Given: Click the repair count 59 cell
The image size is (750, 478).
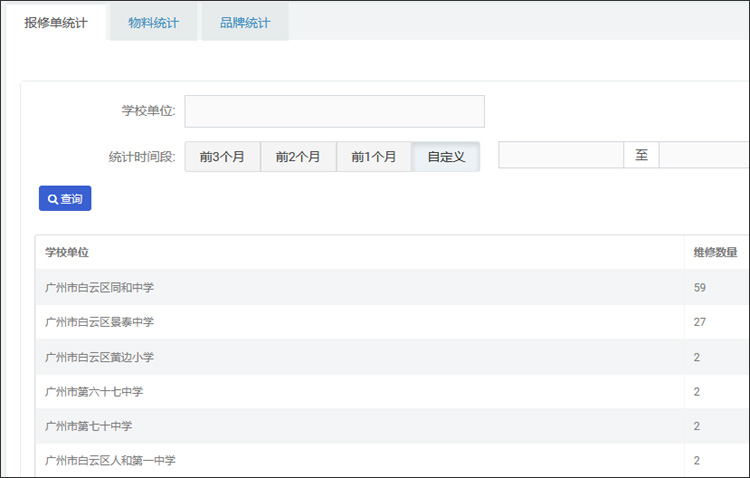Looking at the screenshot, I should pos(700,287).
